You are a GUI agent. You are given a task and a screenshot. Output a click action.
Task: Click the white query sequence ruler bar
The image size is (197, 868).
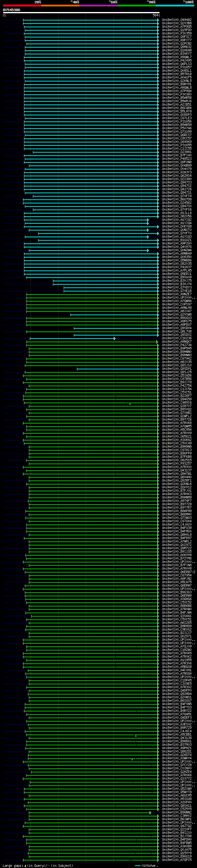click(81, 12)
